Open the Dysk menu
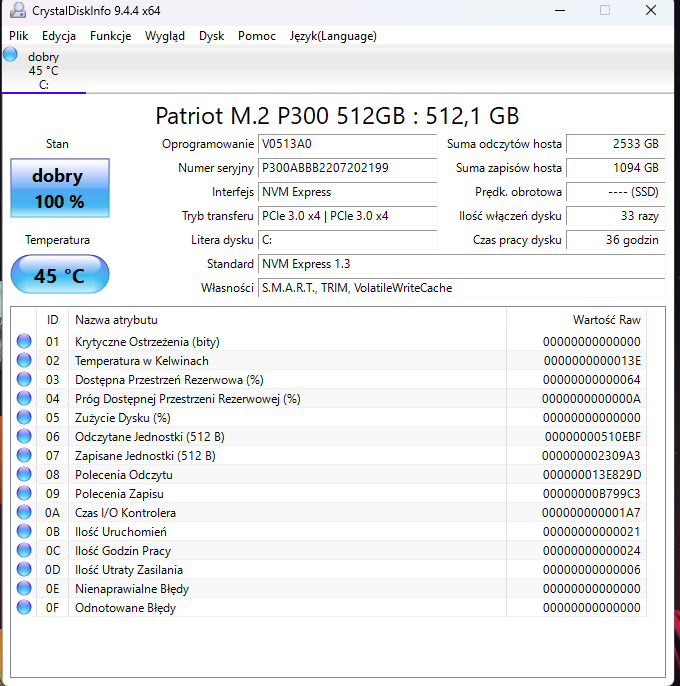The width and height of the screenshot is (680, 686). tap(211, 36)
